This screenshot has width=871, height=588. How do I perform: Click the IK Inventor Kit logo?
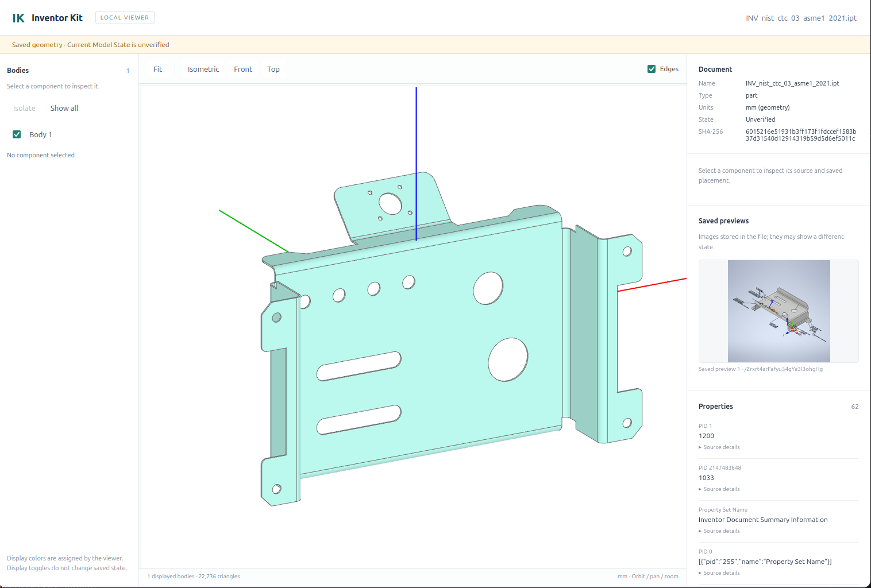[48, 18]
